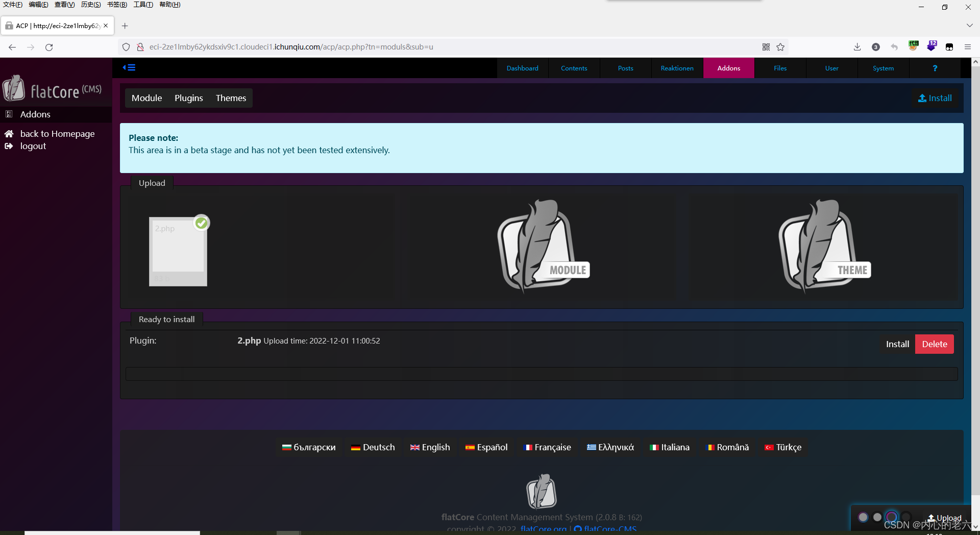Open the Posts tab
The height and width of the screenshot is (535, 980).
pyautogui.click(x=626, y=68)
